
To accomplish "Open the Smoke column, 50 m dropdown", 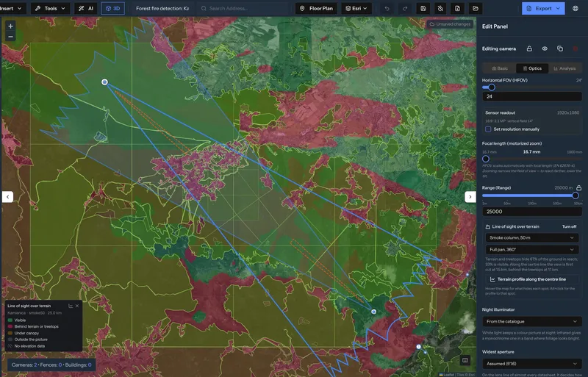I will click(531, 237).
